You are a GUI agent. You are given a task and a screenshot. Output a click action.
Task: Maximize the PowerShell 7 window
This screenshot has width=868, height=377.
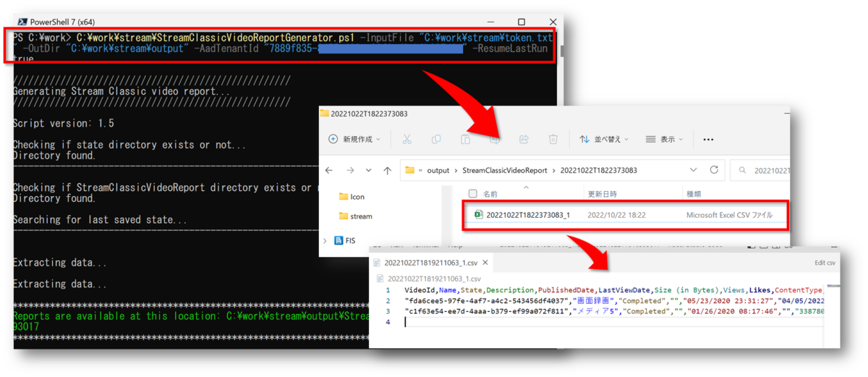tap(522, 22)
